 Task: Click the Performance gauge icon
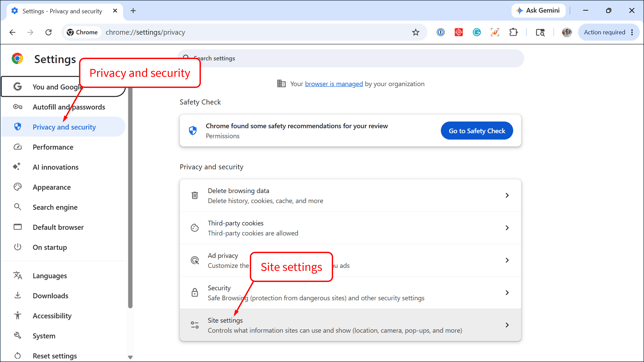(x=17, y=147)
